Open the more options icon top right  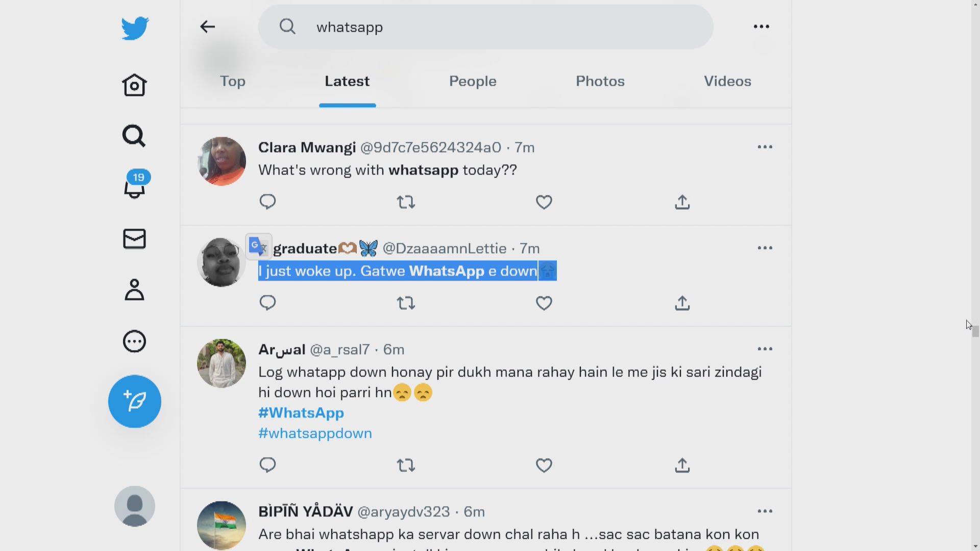(x=761, y=26)
